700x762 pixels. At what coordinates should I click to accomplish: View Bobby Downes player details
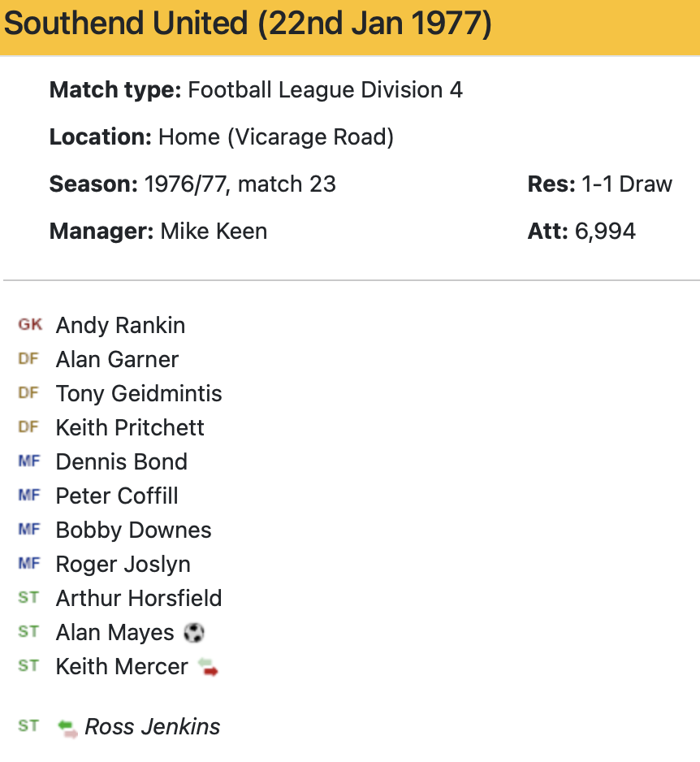tap(133, 530)
